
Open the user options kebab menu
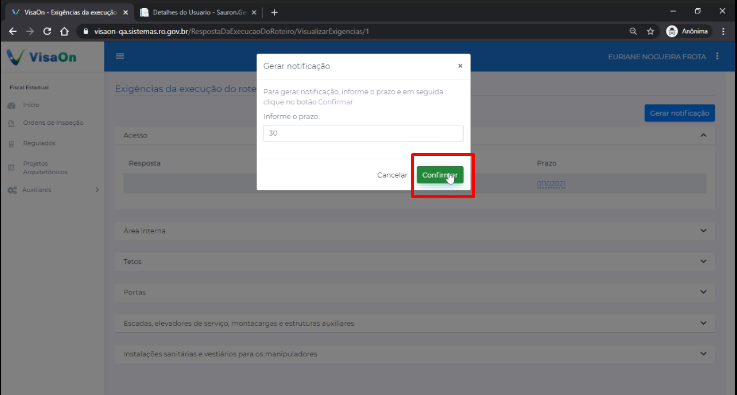tap(717, 56)
